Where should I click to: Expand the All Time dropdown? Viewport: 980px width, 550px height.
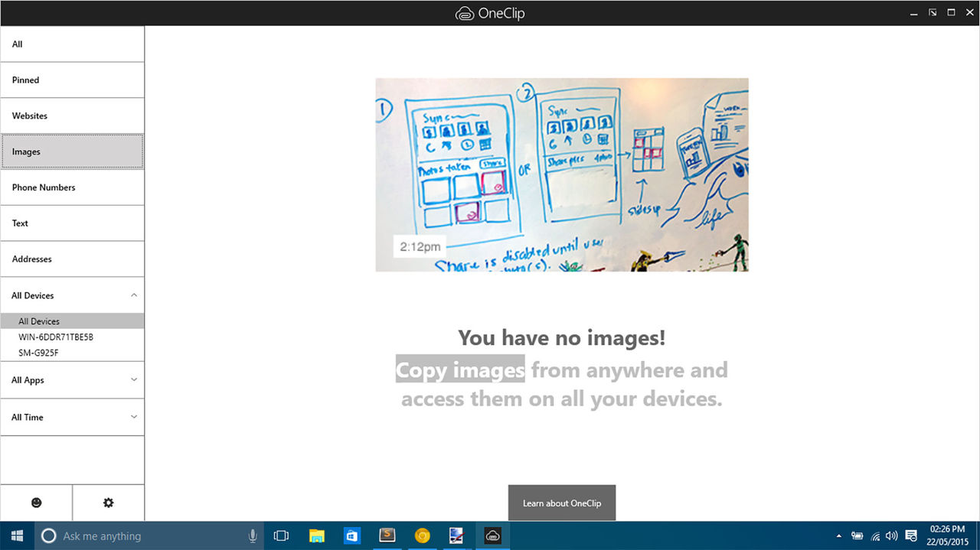[72, 418]
